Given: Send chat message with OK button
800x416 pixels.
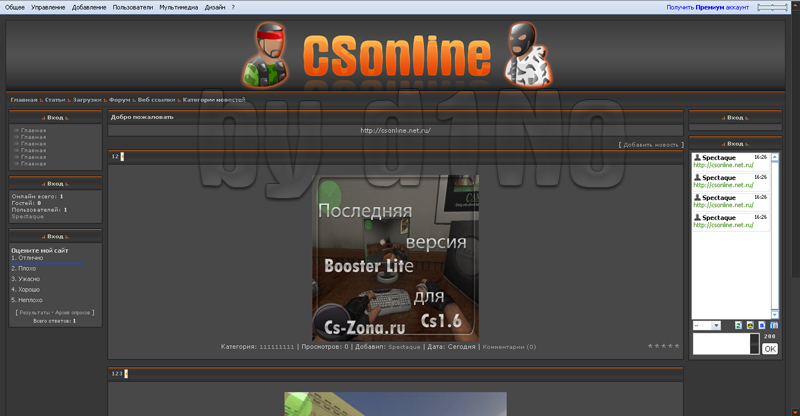Looking at the screenshot, I should (x=770, y=349).
